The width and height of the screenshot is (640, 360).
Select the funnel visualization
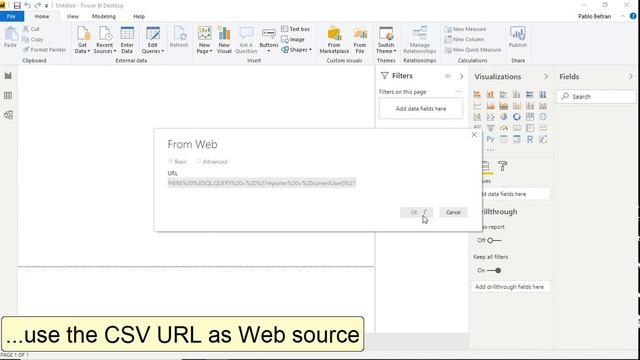tap(490, 128)
